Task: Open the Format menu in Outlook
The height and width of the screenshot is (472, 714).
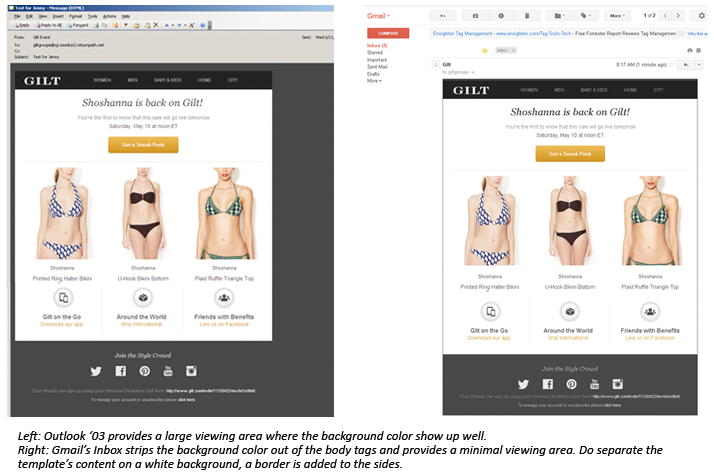Action: coord(73,16)
